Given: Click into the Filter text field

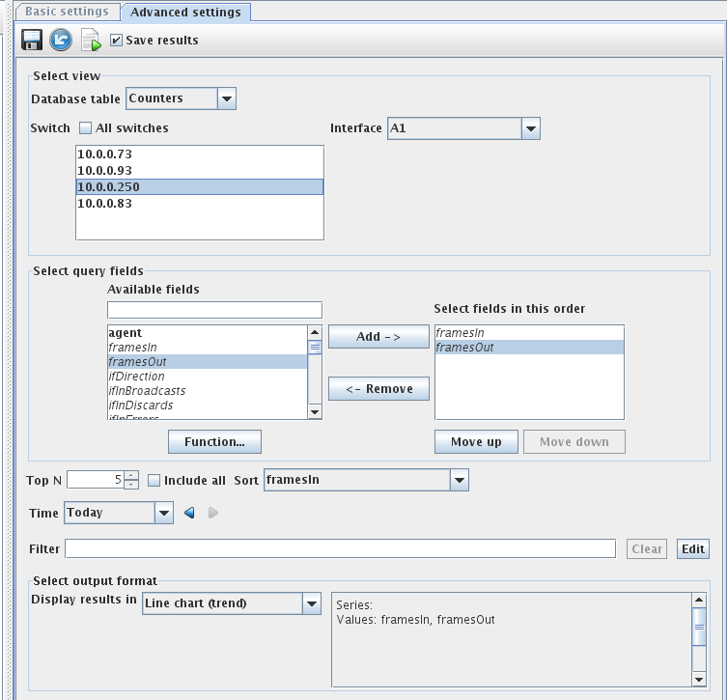Looking at the screenshot, I should coord(339,548).
